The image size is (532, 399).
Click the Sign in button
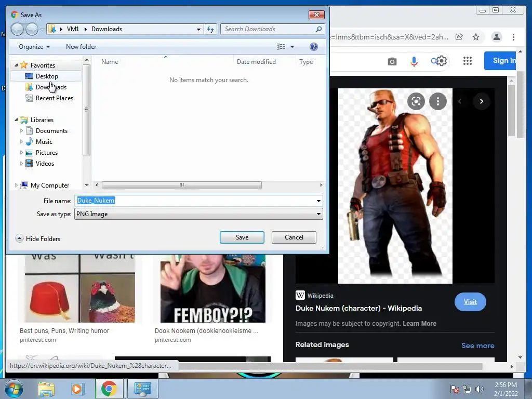coord(500,61)
